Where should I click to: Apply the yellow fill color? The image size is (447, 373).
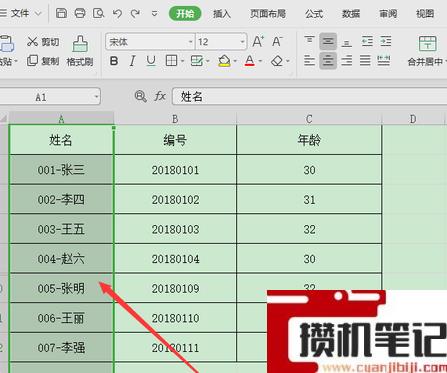pos(224,61)
